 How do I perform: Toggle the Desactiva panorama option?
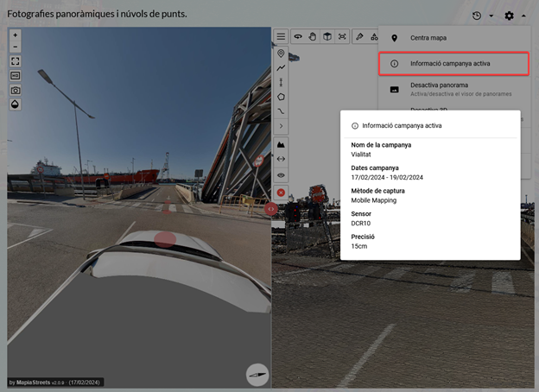pyautogui.click(x=451, y=89)
